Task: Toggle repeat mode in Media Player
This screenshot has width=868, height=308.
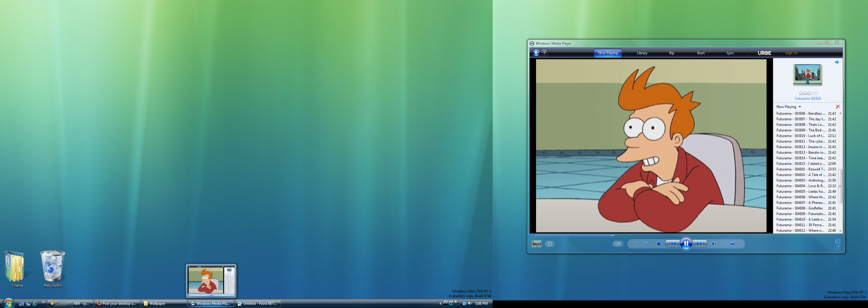Action: [646, 244]
